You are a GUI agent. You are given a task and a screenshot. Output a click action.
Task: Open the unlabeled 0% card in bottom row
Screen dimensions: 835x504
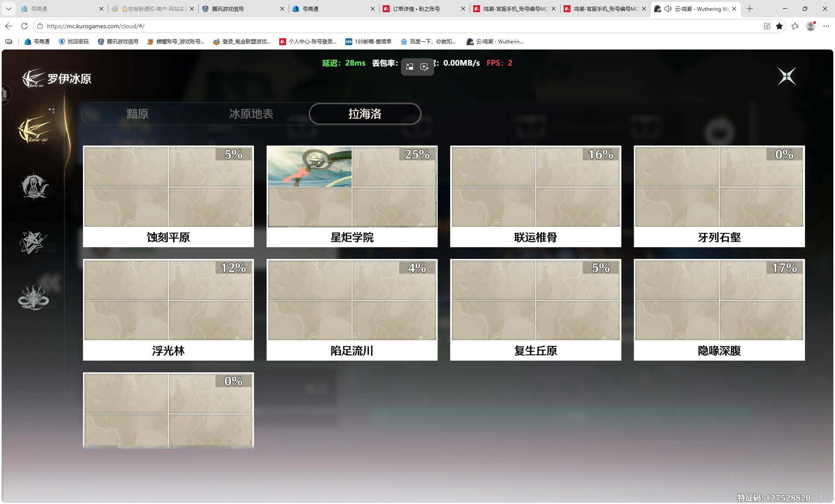tap(168, 411)
